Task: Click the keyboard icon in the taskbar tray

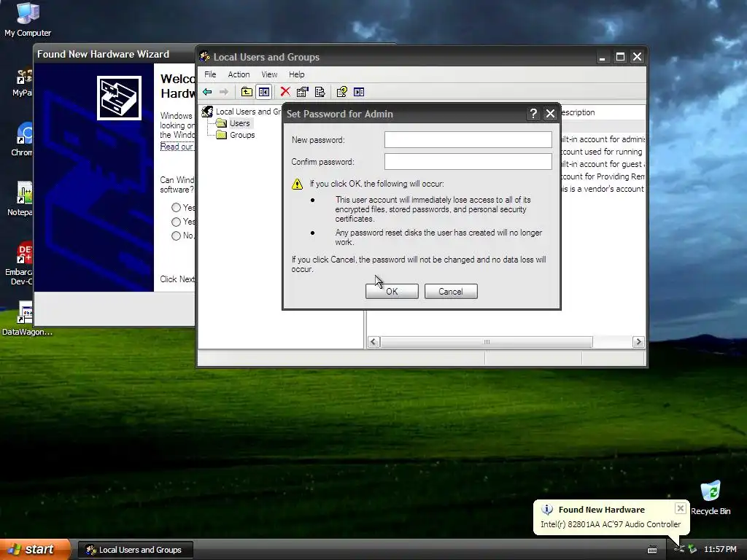Action: (652, 550)
